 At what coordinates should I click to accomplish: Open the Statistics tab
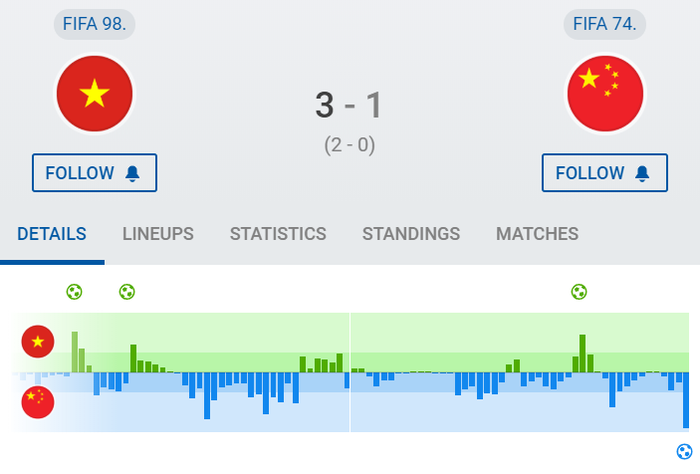[278, 234]
